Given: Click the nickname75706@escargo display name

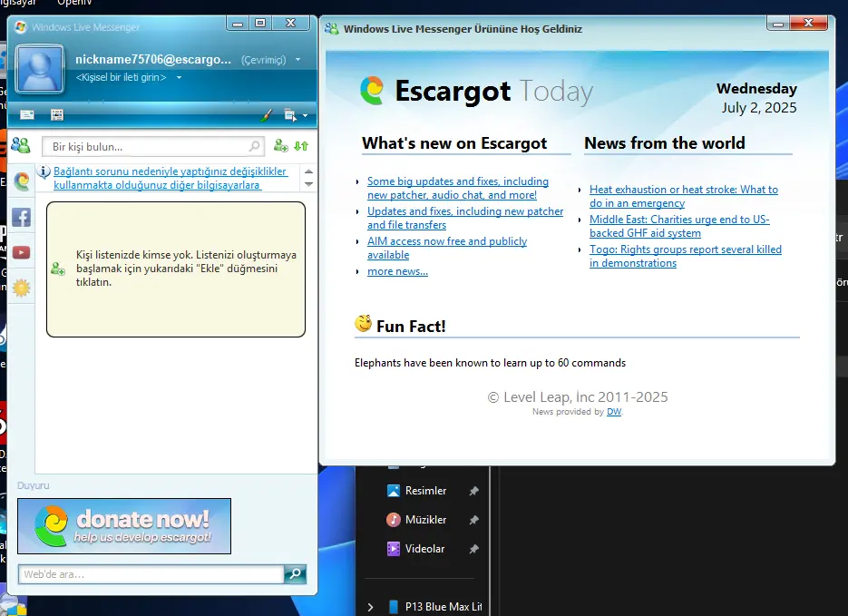Looking at the screenshot, I should [x=153, y=60].
